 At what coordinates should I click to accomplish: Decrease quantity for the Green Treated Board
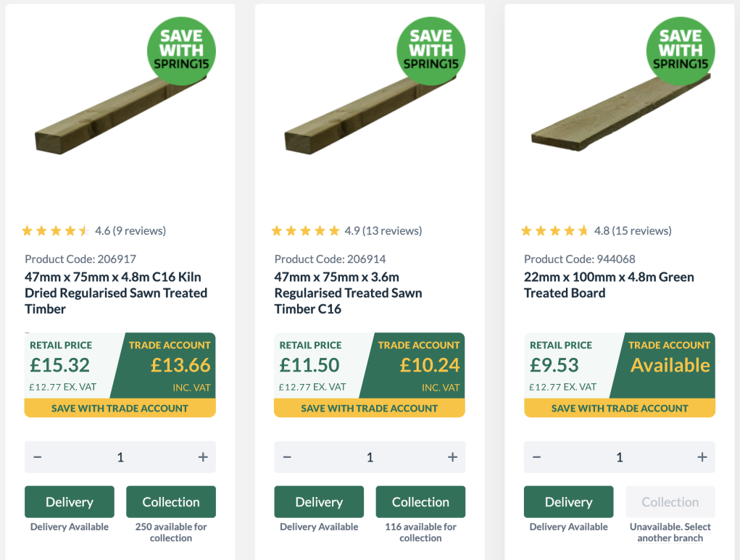(x=537, y=456)
